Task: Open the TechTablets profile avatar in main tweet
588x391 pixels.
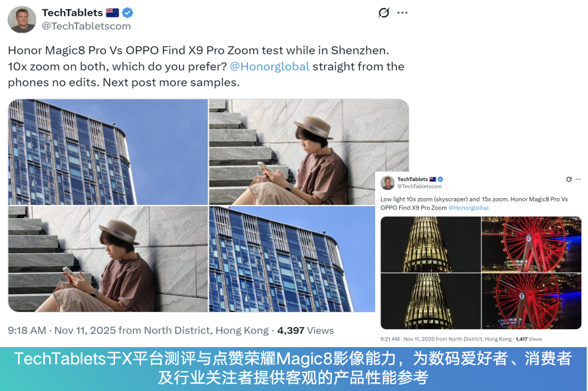Action: (x=22, y=19)
